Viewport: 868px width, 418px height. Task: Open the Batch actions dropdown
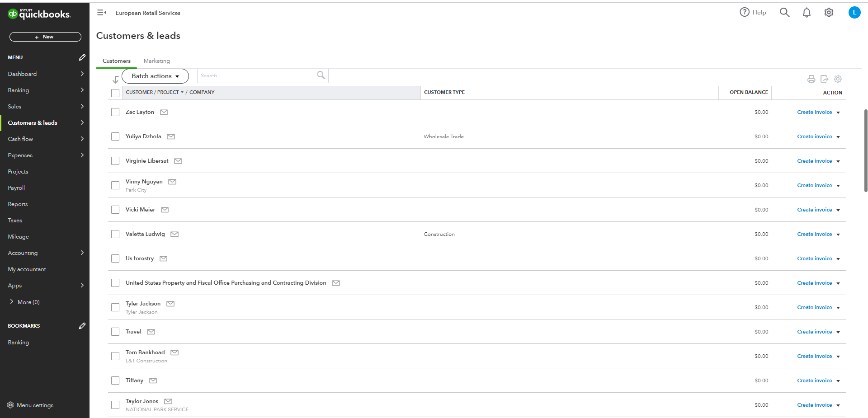coord(155,76)
